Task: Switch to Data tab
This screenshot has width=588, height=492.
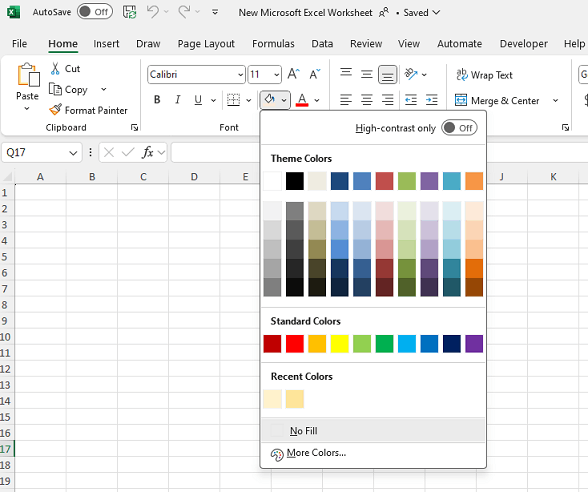Action: coord(322,44)
